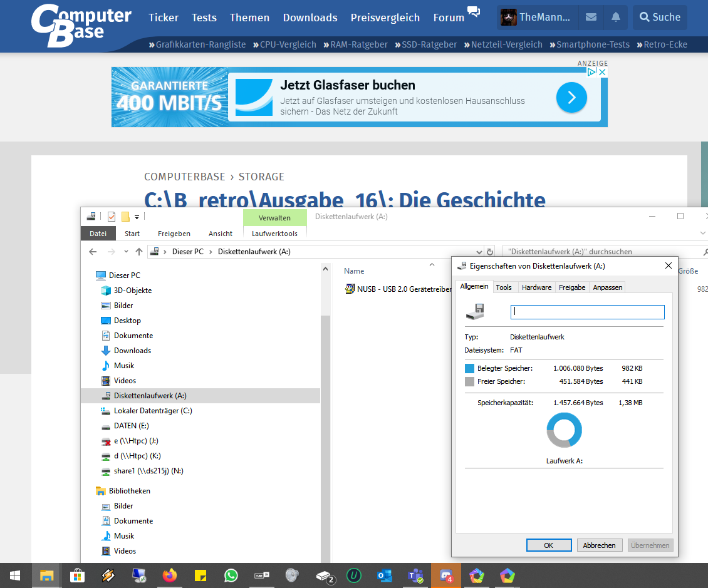Open quick access toolbar customize dropdown
Image resolution: width=708 pixels, height=588 pixels.
pos(137,217)
